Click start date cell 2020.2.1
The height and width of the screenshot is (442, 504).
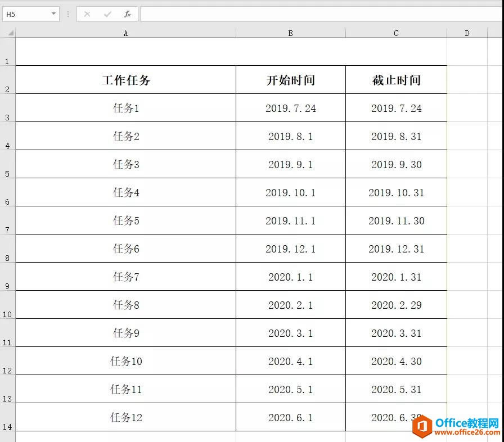(291, 305)
